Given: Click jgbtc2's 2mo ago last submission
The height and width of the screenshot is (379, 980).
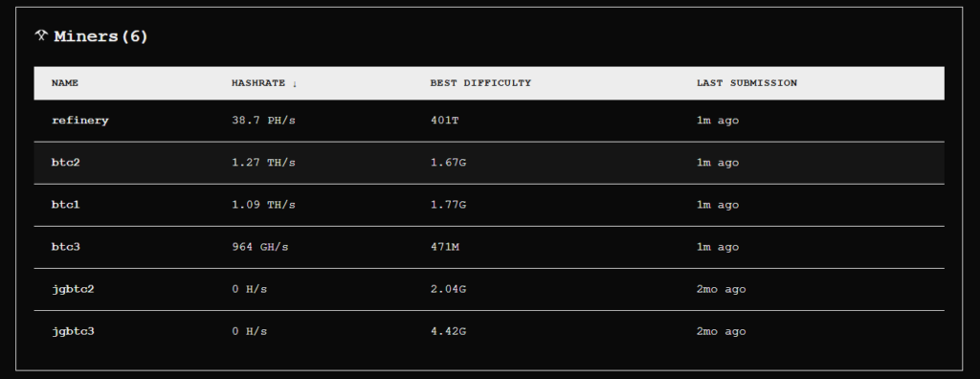Looking at the screenshot, I should [722, 290].
